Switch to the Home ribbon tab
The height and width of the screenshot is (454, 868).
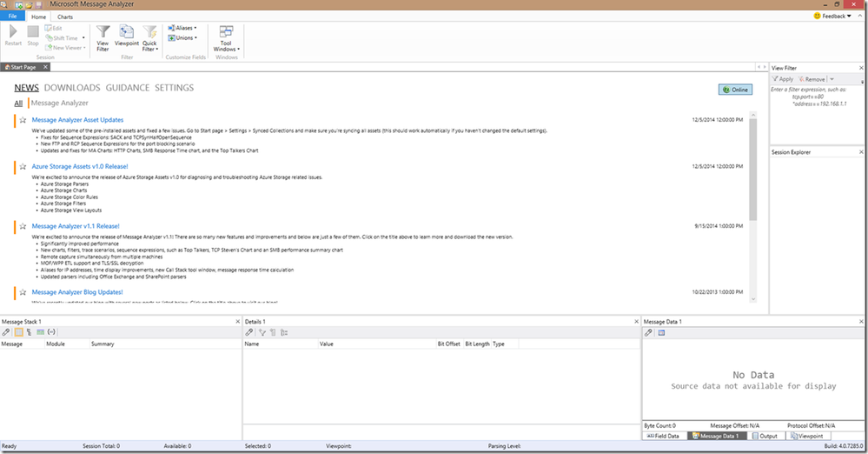coord(39,17)
